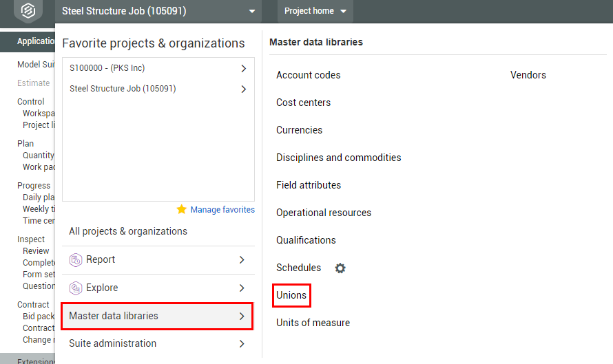613x364 pixels.
Task: Expand S100000 - (PKS Inc) chevron
Action: pyautogui.click(x=243, y=68)
